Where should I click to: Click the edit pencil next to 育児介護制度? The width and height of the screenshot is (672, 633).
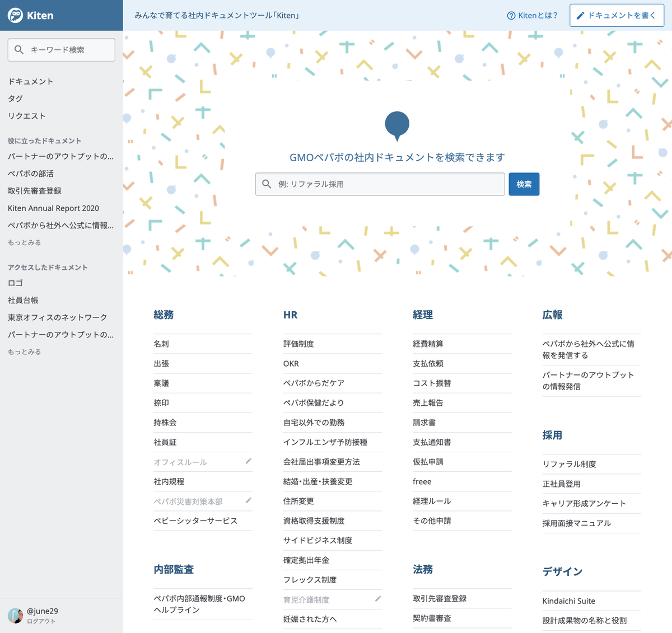pyautogui.click(x=378, y=599)
